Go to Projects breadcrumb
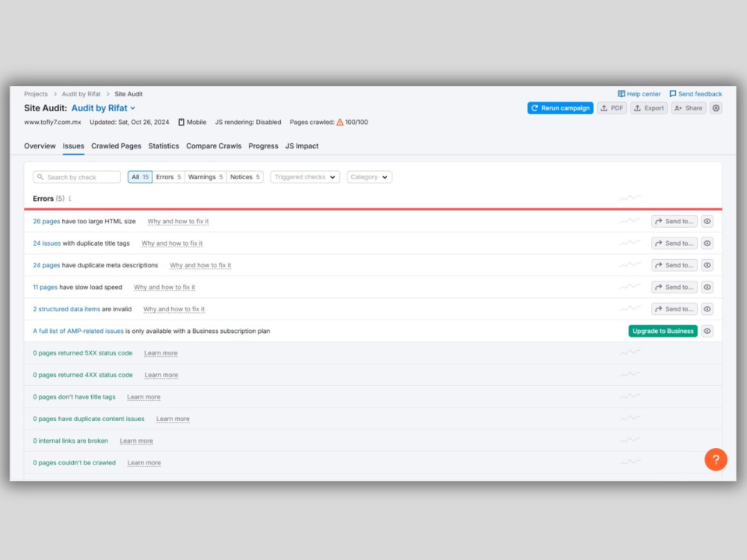 [x=36, y=94]
